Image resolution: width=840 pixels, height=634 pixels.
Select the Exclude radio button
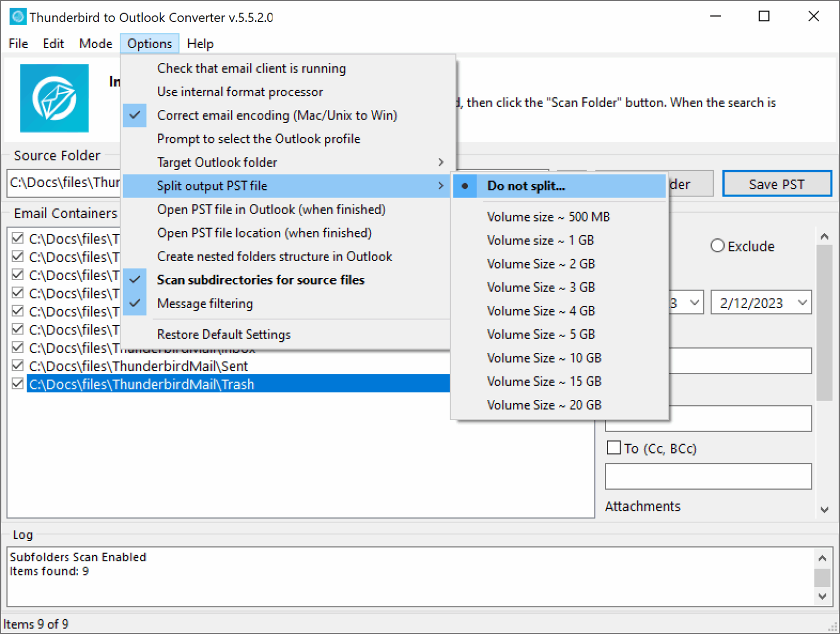717,246
